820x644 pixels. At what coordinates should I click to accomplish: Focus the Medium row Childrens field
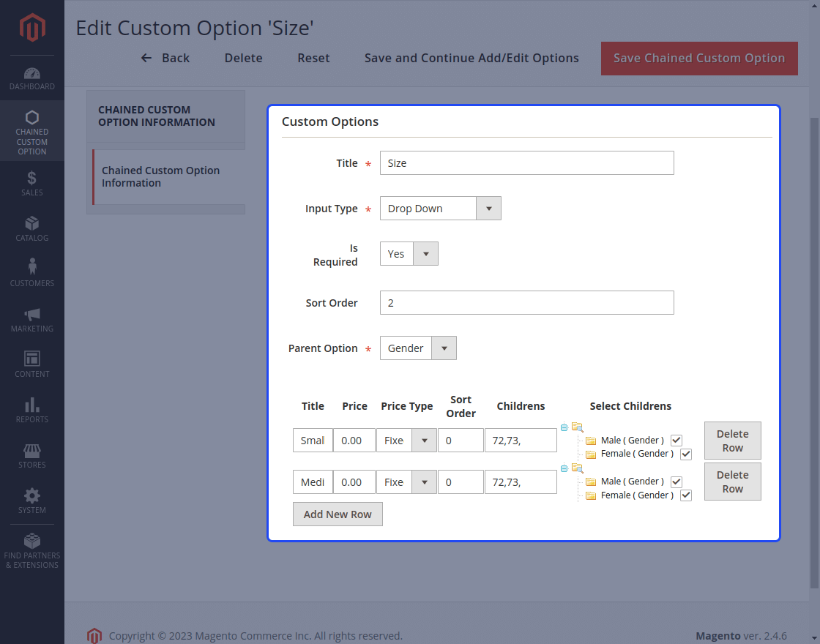click(x=521, y=482)
